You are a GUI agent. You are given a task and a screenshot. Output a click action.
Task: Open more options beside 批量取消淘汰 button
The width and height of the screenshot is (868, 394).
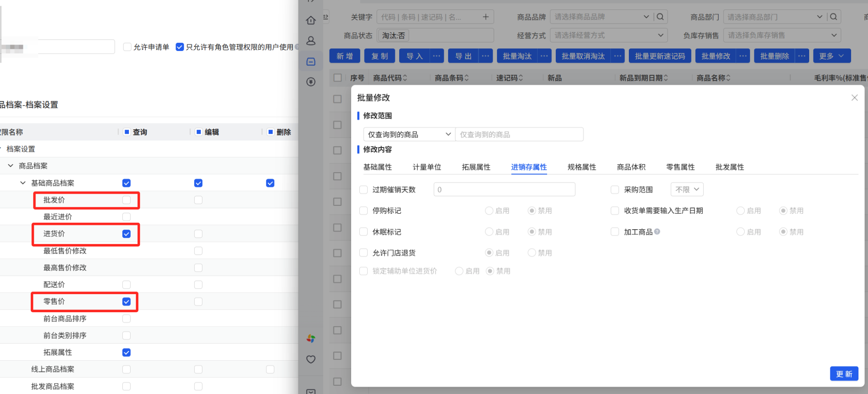(618, 56)
